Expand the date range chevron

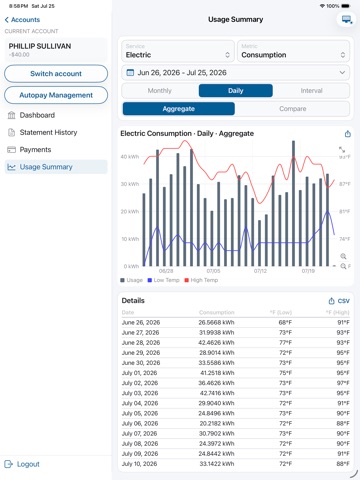pyautogui.click(x=342, y=72)
